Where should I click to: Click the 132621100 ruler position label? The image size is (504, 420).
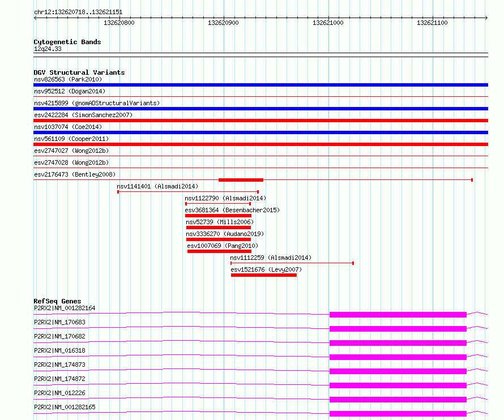432,23
